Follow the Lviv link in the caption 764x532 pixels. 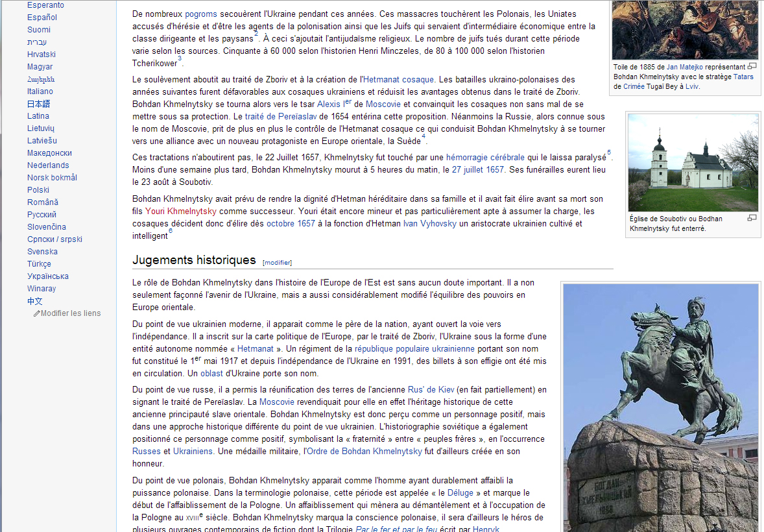[692, 87]
